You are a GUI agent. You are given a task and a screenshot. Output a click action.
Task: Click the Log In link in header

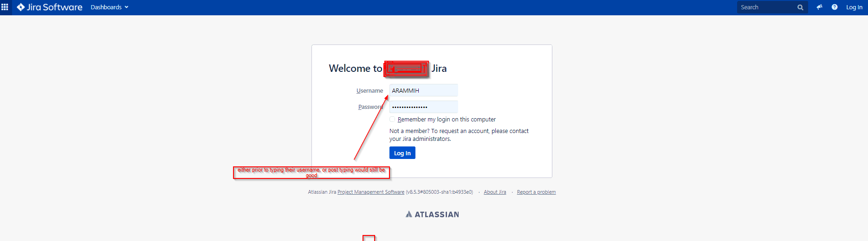click(x=854, y=7)
